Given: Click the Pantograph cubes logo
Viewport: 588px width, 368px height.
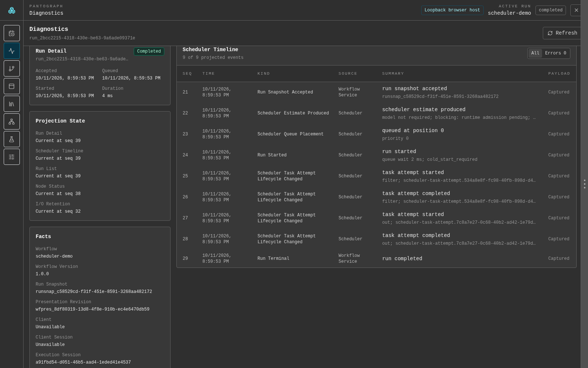Looking at the screenshot, I should tap(12, 10).
